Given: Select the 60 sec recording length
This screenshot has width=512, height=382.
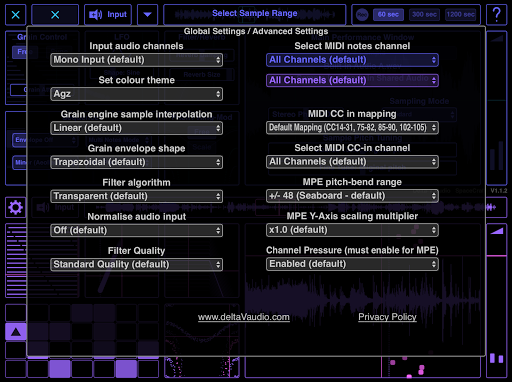Looking at the screenshot, I should pyautogui.click(x=388, y=15).
